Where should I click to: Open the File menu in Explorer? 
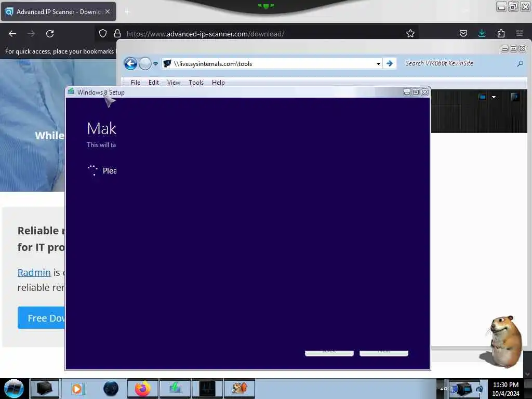coord(136,83)
